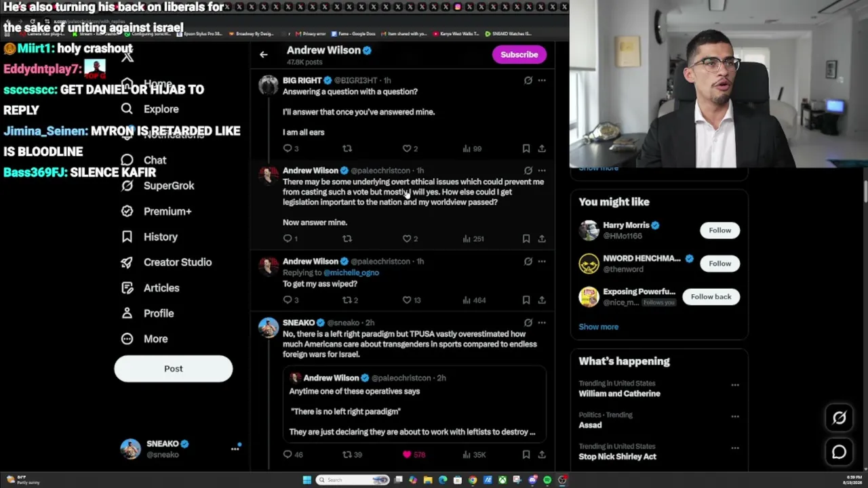Open more options on BIG RIGHT's tweet
This screenshot has width=868, height=488.
click(x=542, y=80)
